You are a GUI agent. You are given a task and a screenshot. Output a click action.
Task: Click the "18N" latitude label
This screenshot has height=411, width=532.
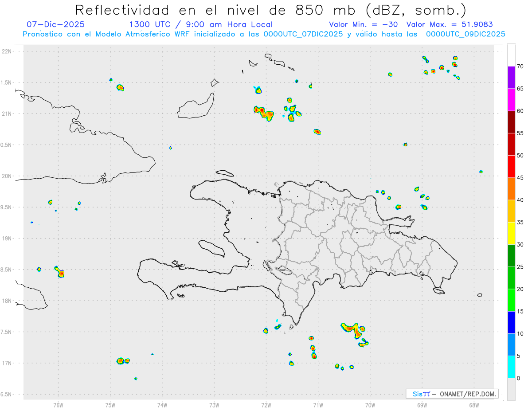[8, 301]
